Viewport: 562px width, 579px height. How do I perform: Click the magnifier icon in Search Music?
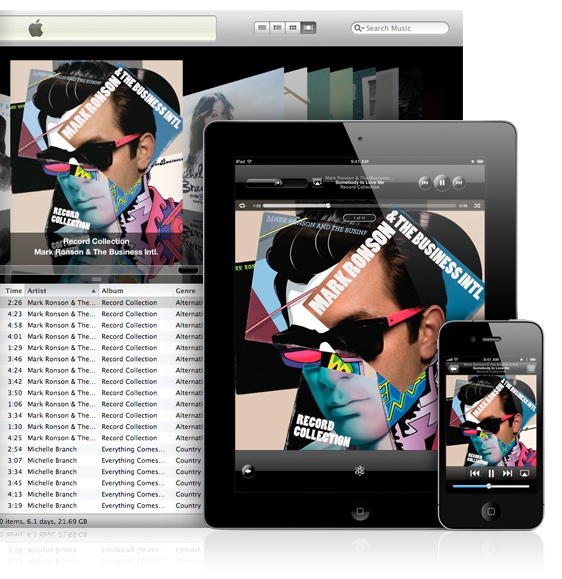click(x=359, y=28)
